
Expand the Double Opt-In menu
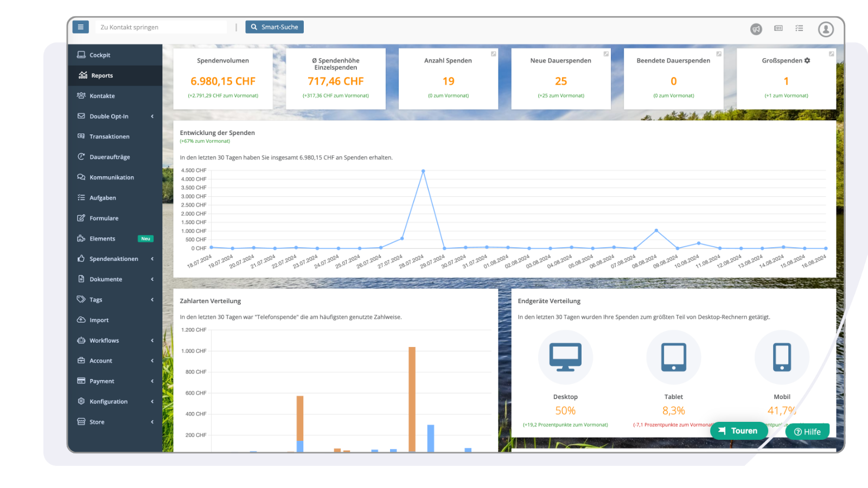pyautogui.click(x=110, y=116)
